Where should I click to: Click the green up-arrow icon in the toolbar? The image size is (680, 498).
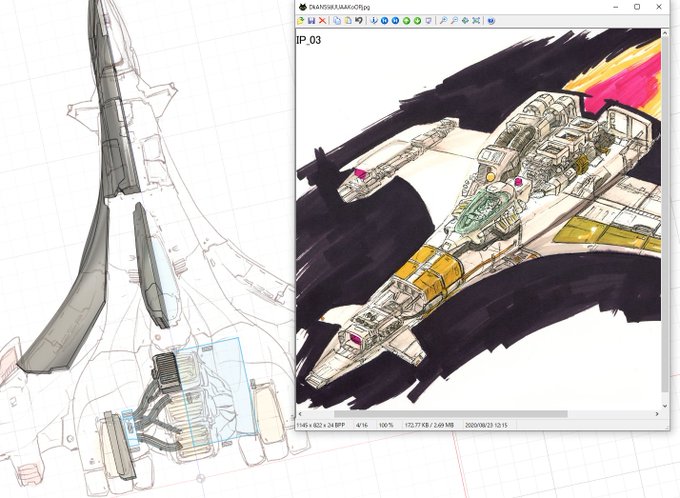[x=406, y=20]
